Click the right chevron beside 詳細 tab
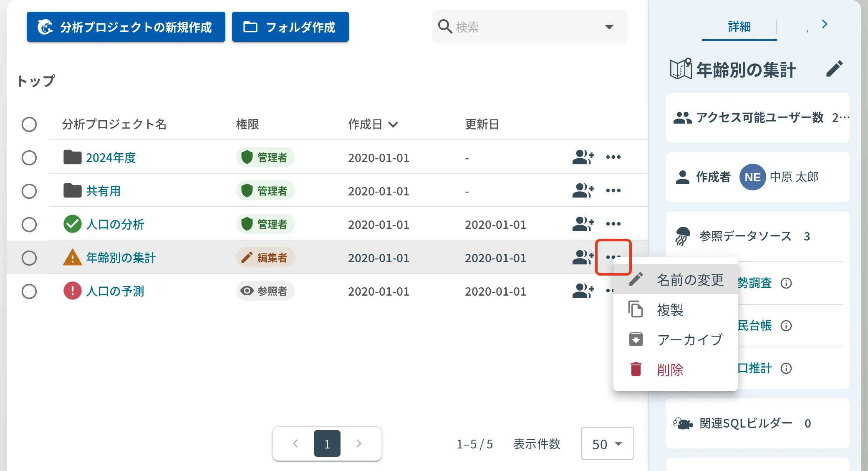 (825, 24)
